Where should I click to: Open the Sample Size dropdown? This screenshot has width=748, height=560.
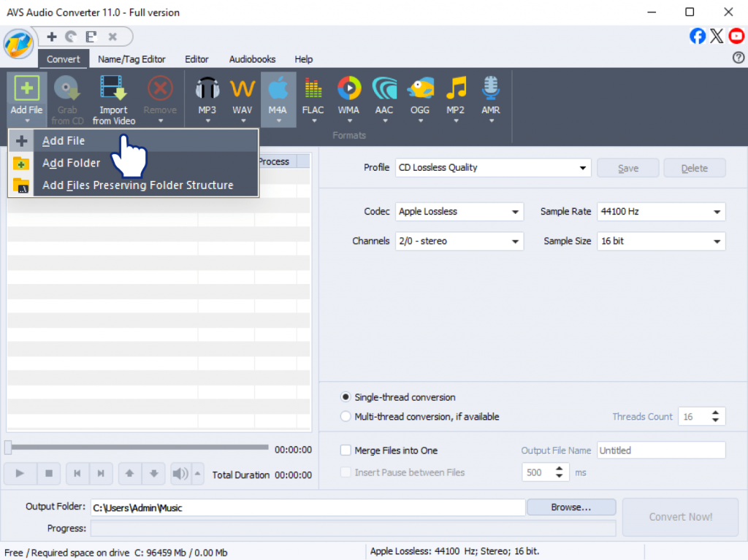click(x=660, y=242)
